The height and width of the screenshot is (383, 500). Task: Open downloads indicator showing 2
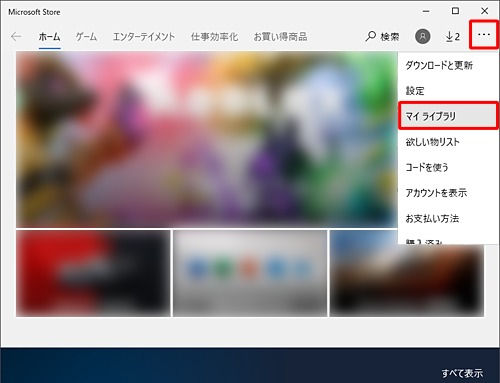453,36
